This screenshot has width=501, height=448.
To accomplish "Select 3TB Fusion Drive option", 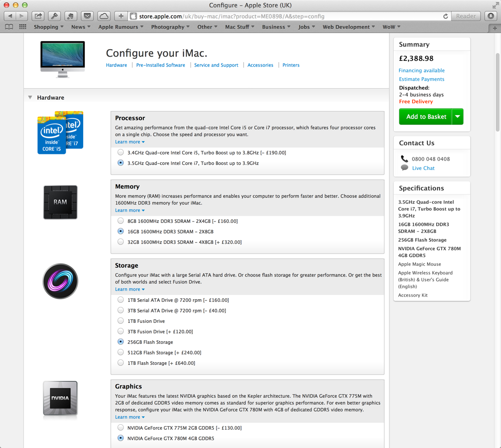I will (121, 332).
